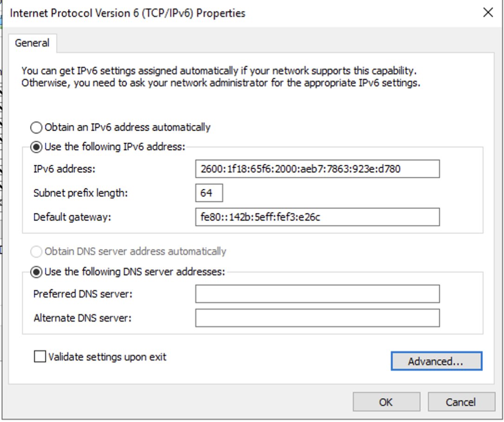Screen dimensions: 504x422
Task: Dismiss the dialog with Cancel
Action: (x=461, y=402)
